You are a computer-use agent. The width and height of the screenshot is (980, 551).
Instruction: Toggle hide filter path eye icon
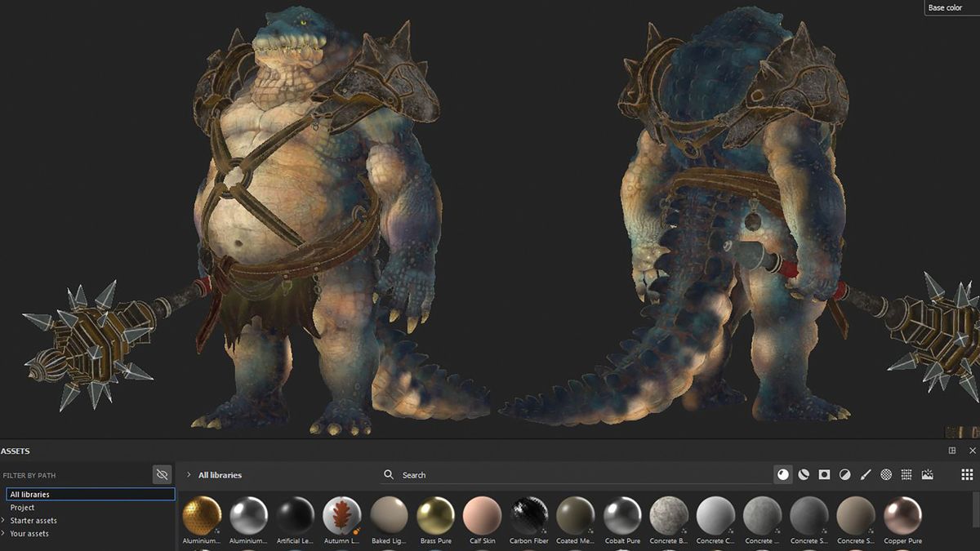(163, 474)
